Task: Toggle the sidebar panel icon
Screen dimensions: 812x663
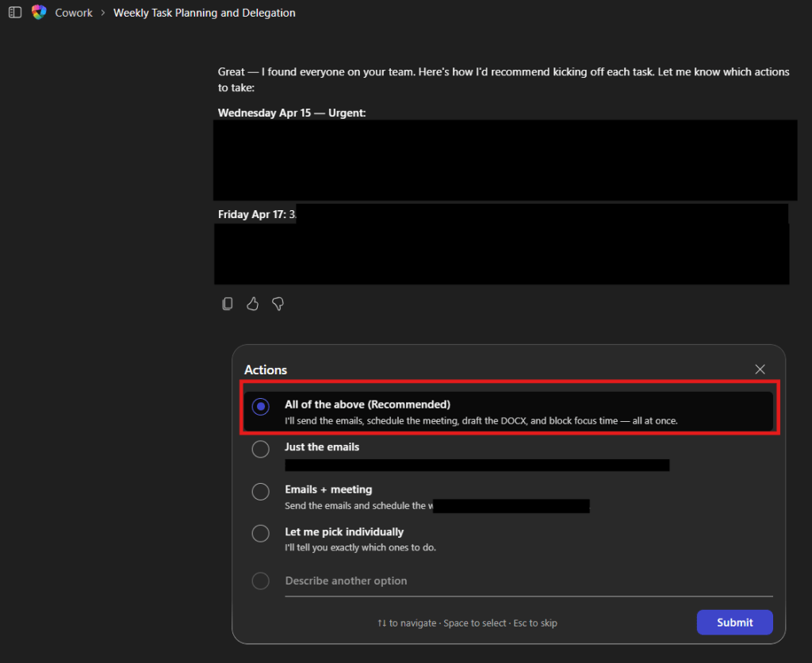Action: (15, 13)
